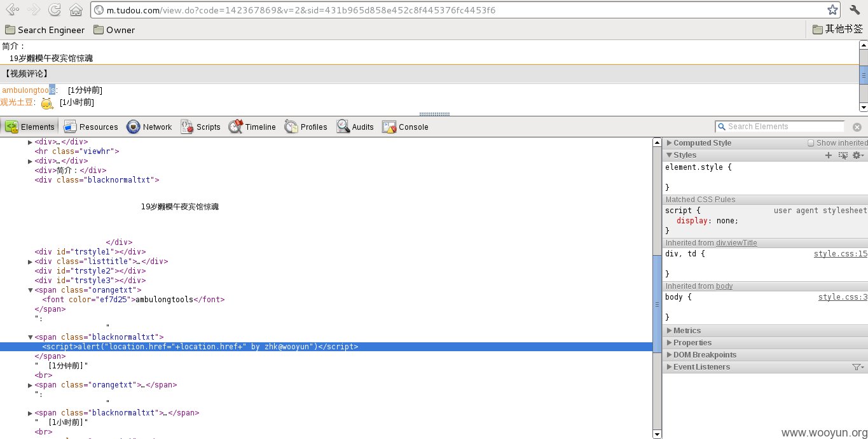Expand the div class listtitle node
Image resolution: width=868 pixels, height=439 pixels.
pos(30,261)
